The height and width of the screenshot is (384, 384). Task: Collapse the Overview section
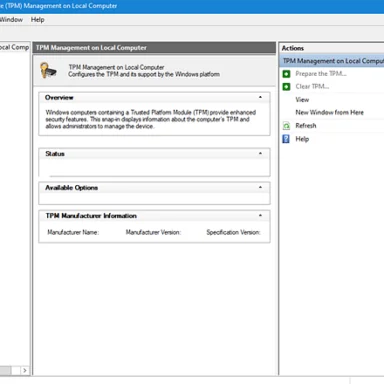[x=260, y=97]
